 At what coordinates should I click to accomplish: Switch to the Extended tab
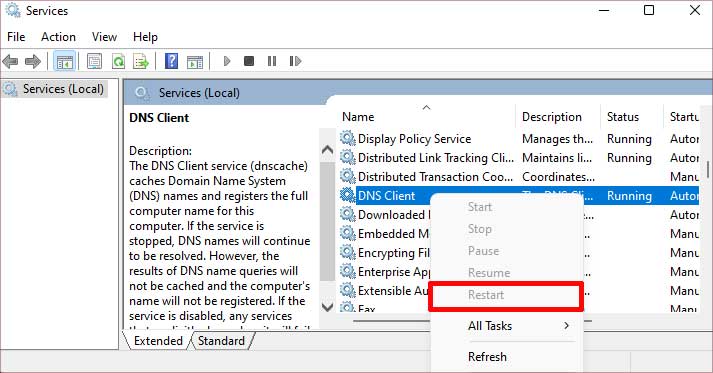[158, 341]
